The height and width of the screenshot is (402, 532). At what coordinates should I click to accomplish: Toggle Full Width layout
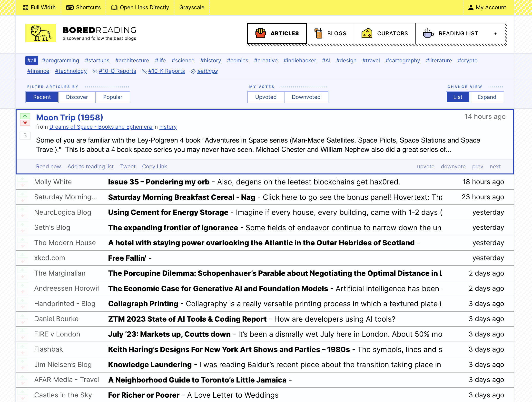39,8
